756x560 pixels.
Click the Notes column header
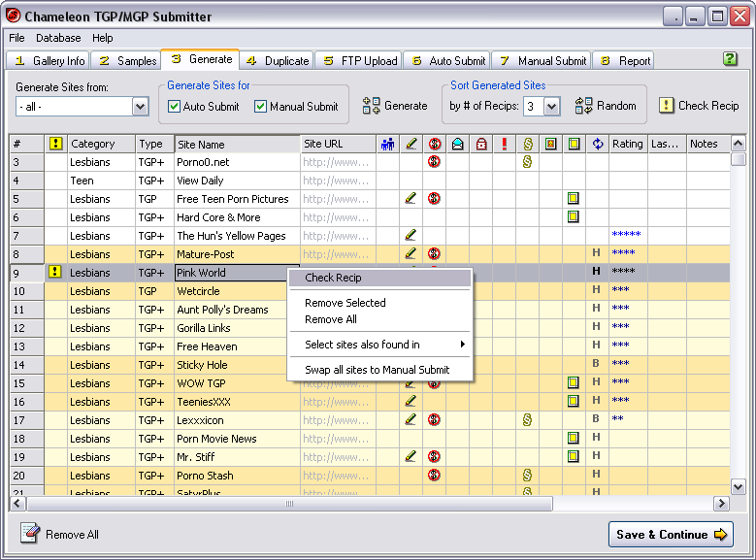click(708, 144)
